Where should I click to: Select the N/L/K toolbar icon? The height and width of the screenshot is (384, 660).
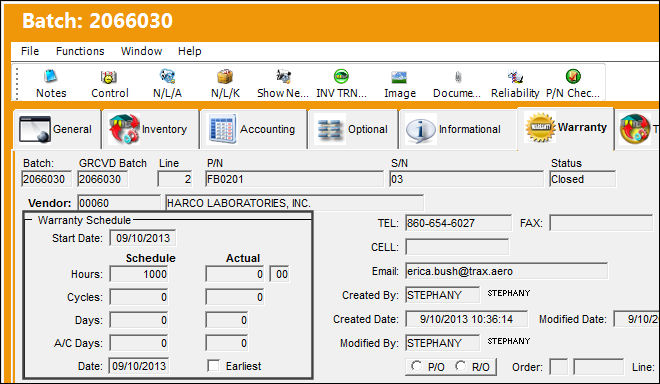tap(225, 77)
